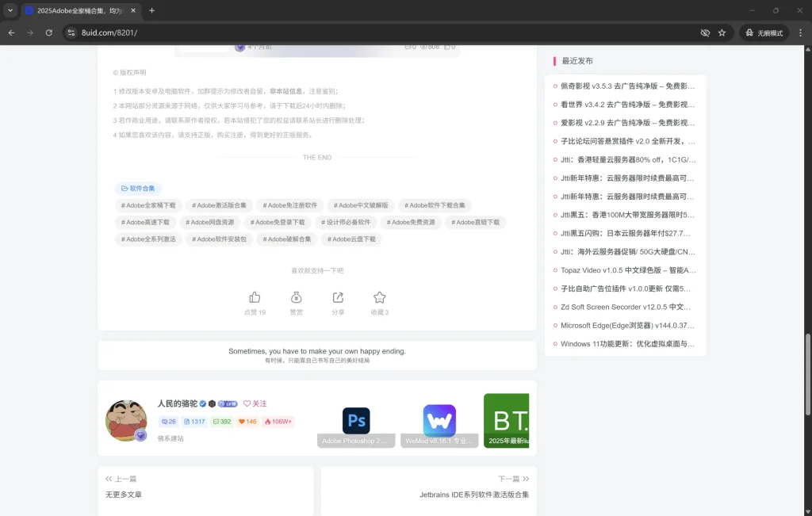
Task: Click the 赞赏 money-bag donation icon
Action: click(x=296, y=299)
